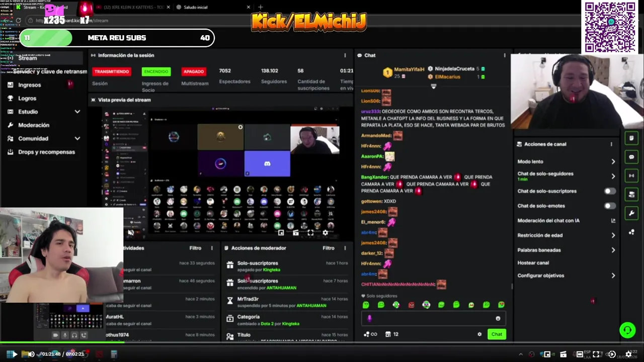Toggle Chat de solo-emotes switch
644x362 pixels.
click(610, 206)
